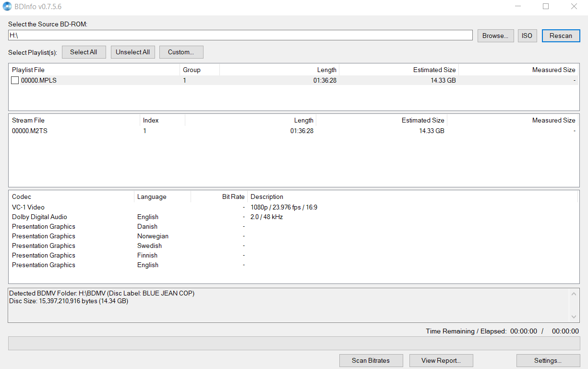This screenshot has width=588, height=369.
Task: Select the Swedish Presentation Graphics row
Action: 294,246
